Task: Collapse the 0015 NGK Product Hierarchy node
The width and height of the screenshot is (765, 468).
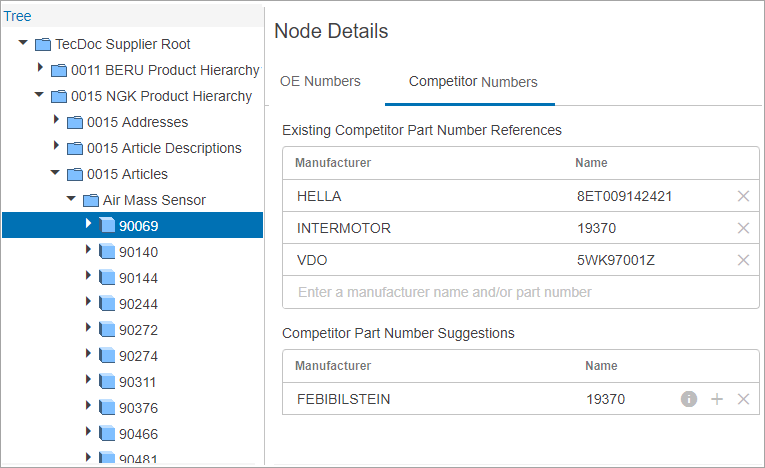Action: click(39, 95)
